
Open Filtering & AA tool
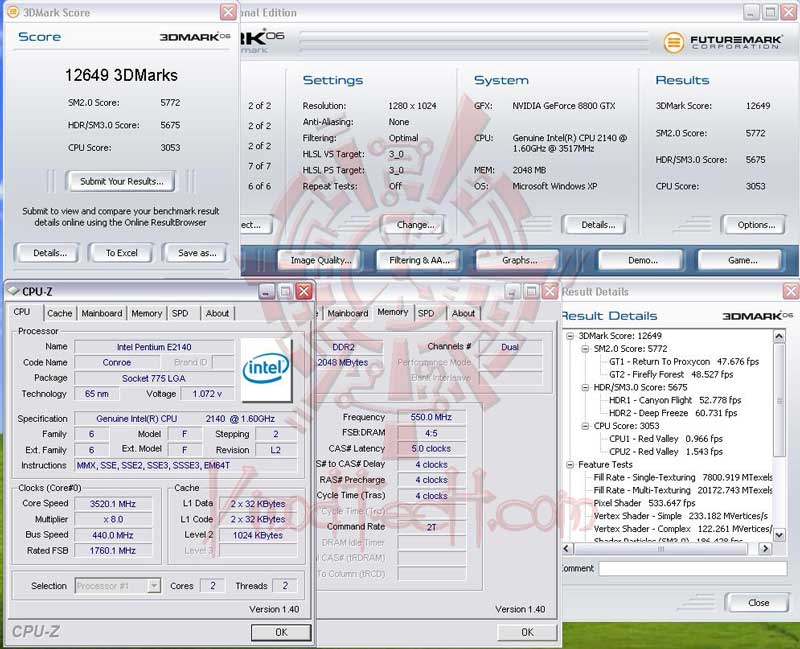(x=419, y=260)
